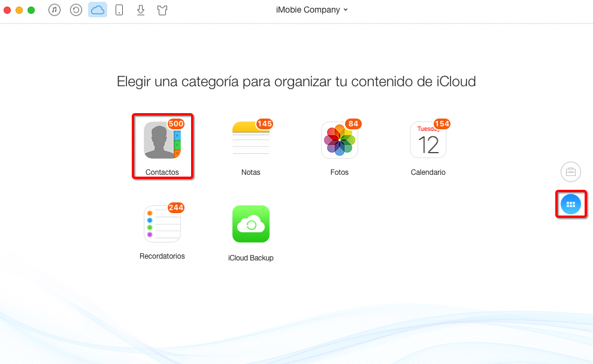Expand the iMobie Company account dropdown
The width and height of the screenshot is (593, 364).
click(311, 10)
